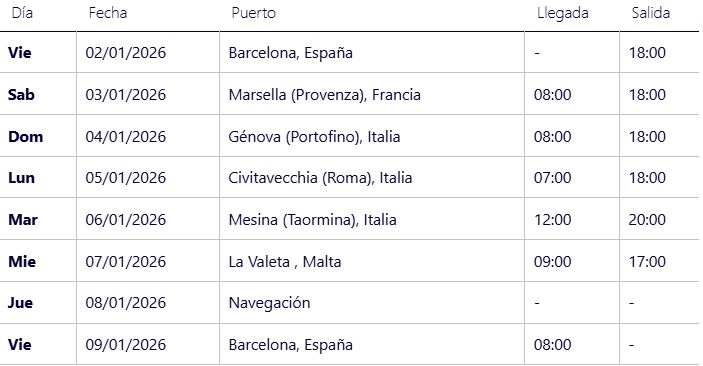Click the Día column header
Screen dimensions: 703x366
coord(22,13)
